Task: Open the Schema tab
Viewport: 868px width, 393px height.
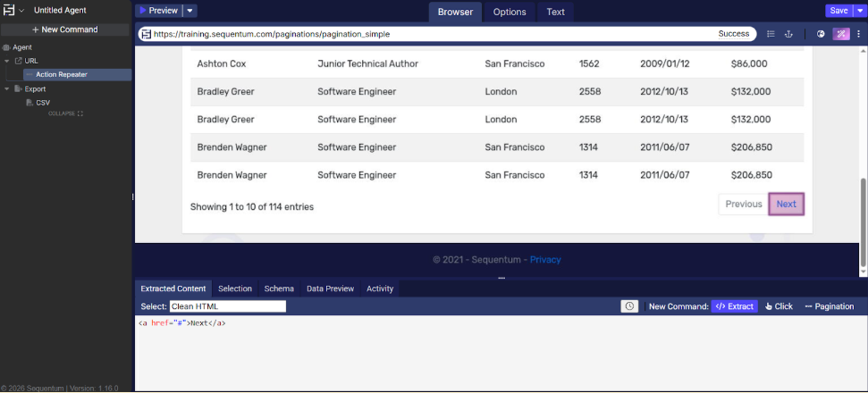Action: tap(279, 288)
